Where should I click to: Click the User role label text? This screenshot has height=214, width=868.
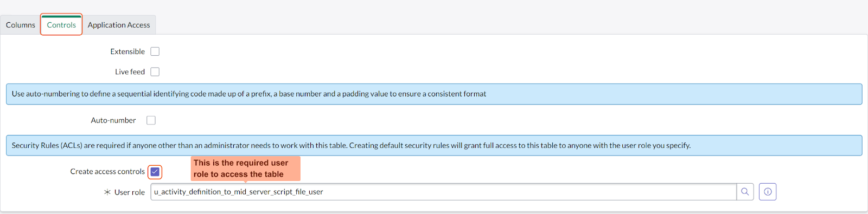(x=130, y=192)
